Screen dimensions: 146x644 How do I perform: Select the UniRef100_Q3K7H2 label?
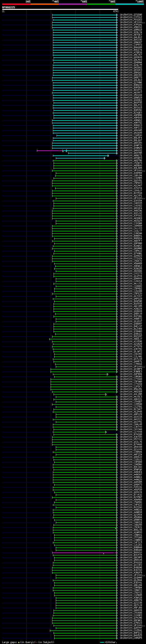click(x=131, y=349)
